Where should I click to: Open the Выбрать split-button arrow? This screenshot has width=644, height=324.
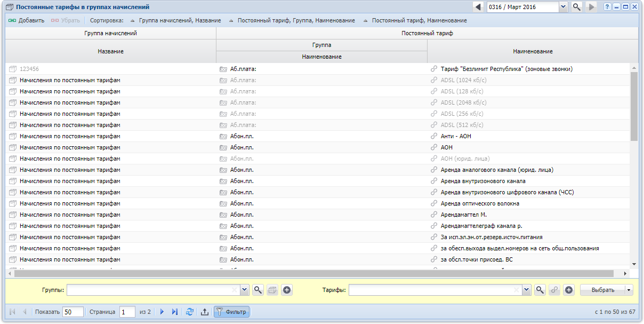[629, 290]
